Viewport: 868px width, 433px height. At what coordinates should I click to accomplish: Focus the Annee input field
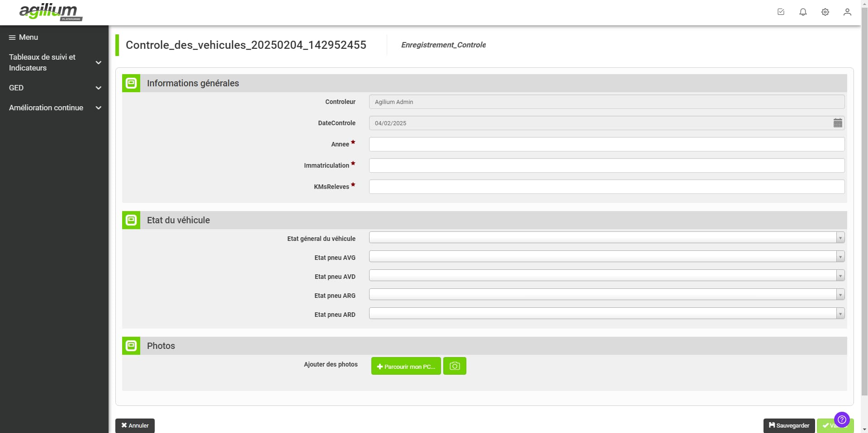click(x=607, y=144)
